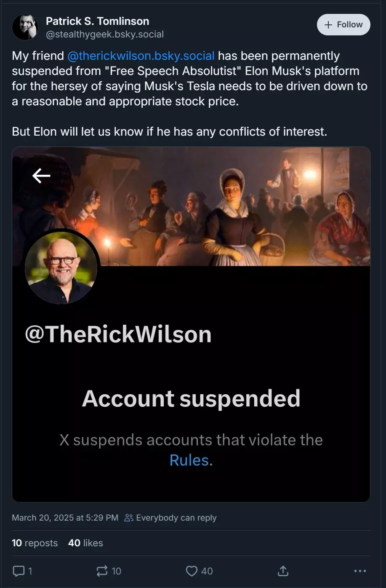Screen dimensions: 386x588
Task: Open Patrick S. Tomlinson's avatar
Action: [25, 27]
